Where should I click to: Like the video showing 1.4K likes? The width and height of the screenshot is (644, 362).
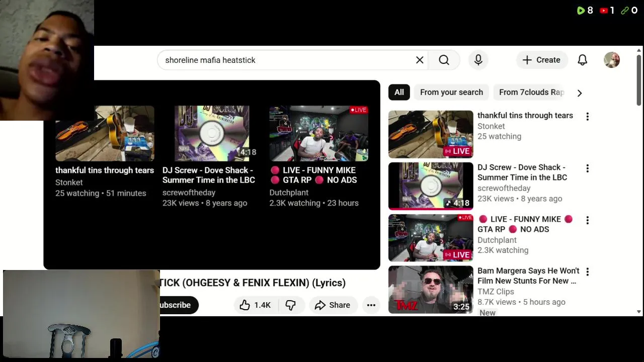256,305
